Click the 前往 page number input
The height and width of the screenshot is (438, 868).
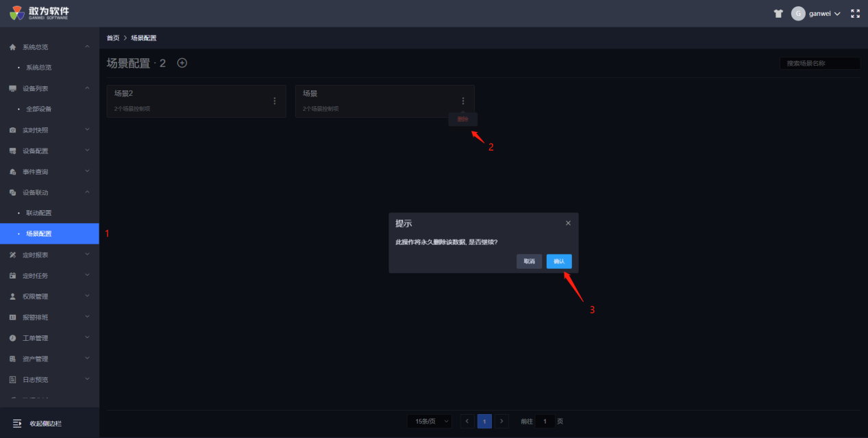545,422
